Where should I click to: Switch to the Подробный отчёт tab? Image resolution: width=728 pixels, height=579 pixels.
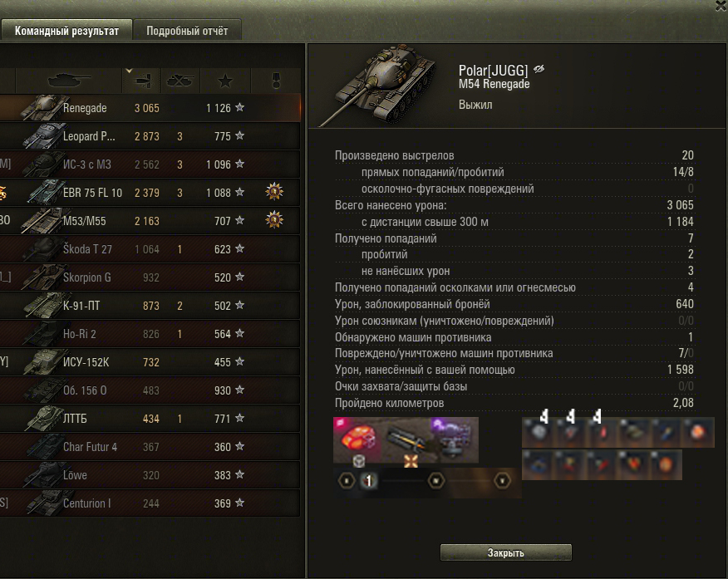coord(187,31)
